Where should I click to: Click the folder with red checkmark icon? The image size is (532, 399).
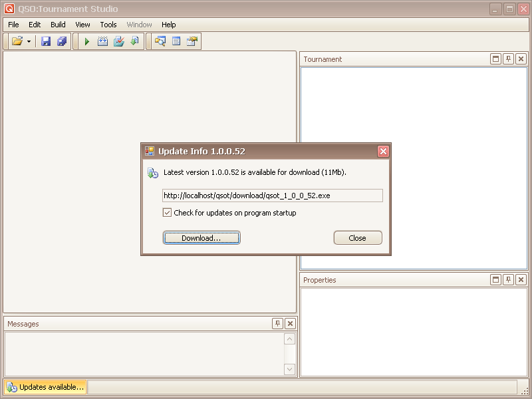[119, 41]
